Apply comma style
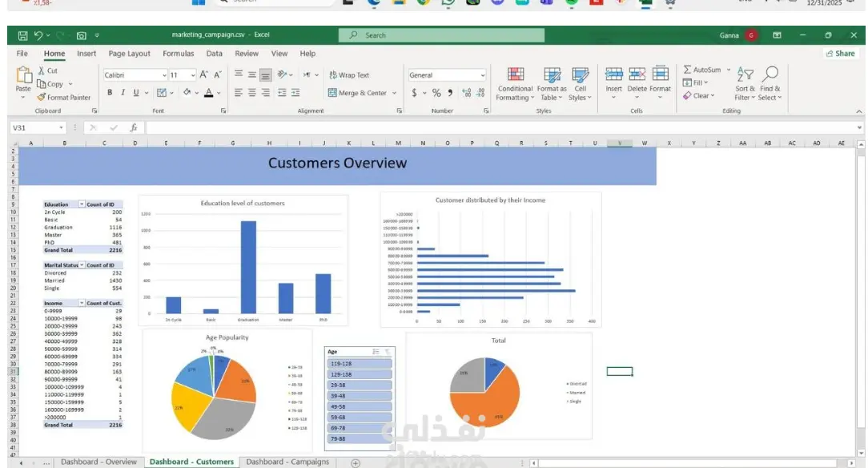 [x=450, y=93]
